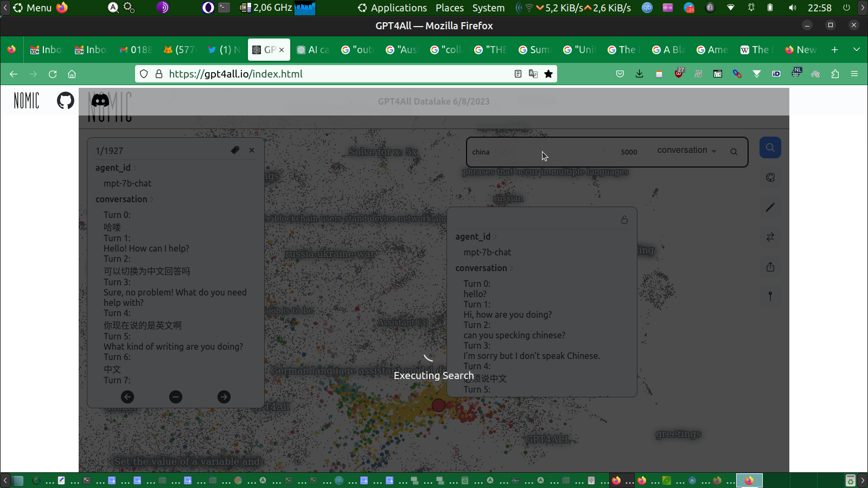List all tabs dropdown arrow

857,49
